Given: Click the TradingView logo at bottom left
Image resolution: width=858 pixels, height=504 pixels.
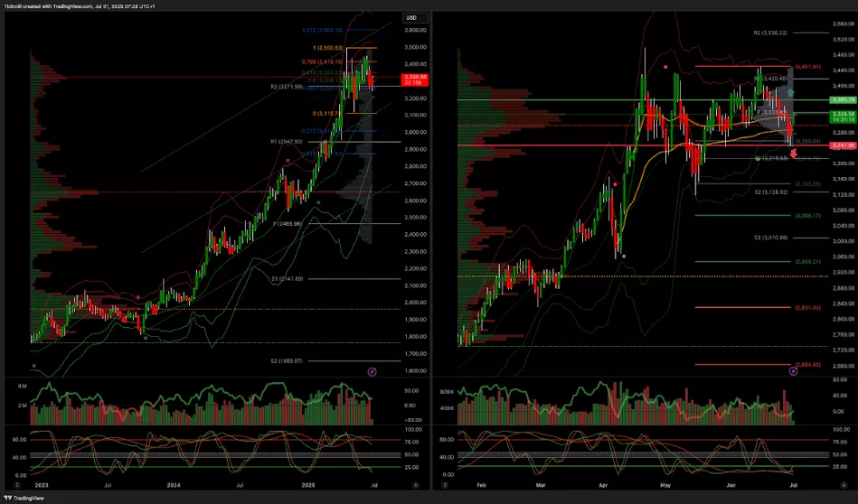Looking at the screenshot, I should pyautogui.click(x=24, y=498).
